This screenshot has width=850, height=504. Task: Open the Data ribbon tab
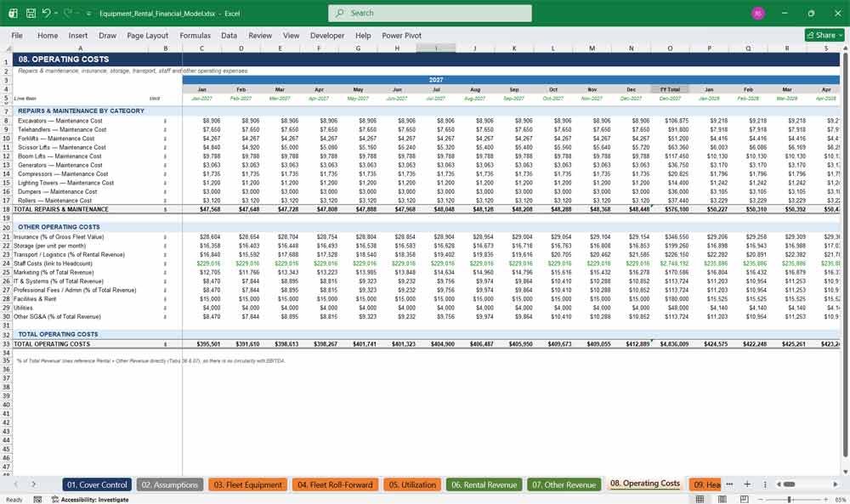point(229,35)
